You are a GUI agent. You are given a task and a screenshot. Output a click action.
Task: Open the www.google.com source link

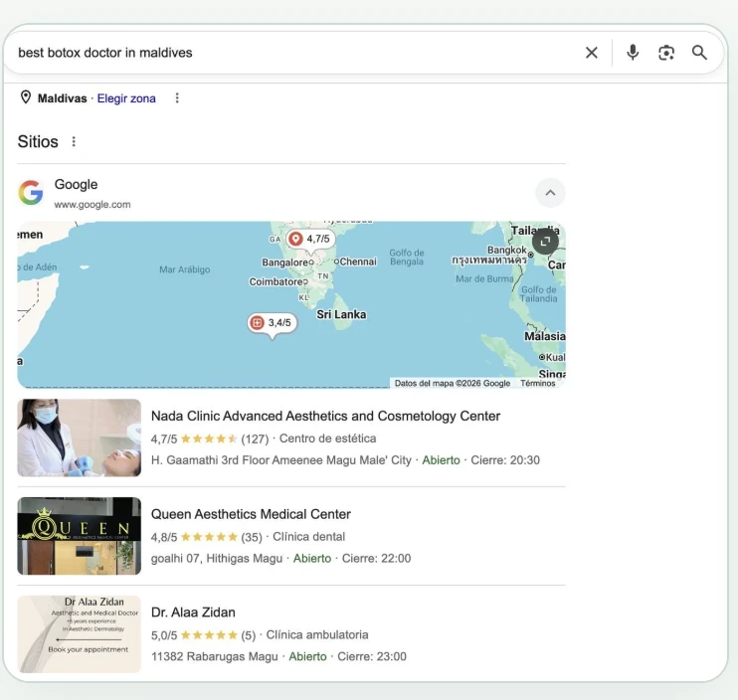(x=92, y=205)
